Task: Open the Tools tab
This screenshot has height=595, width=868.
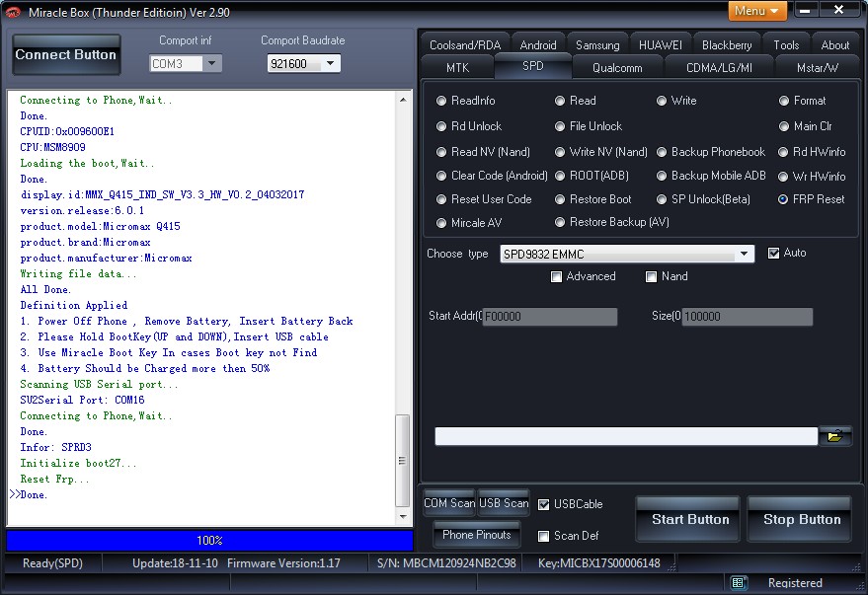Action: 786,44
